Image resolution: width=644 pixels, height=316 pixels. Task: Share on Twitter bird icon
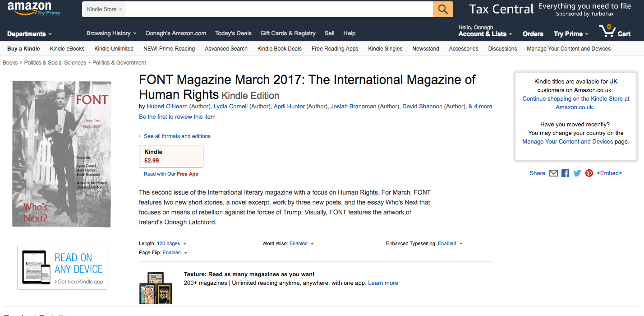click(577, 173)
